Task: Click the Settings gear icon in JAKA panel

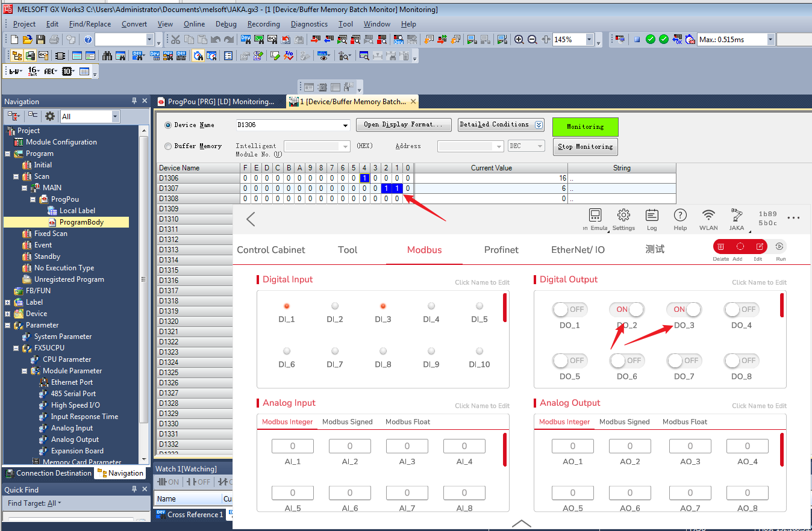Action: pyautogui.click(x=623, y=216)
